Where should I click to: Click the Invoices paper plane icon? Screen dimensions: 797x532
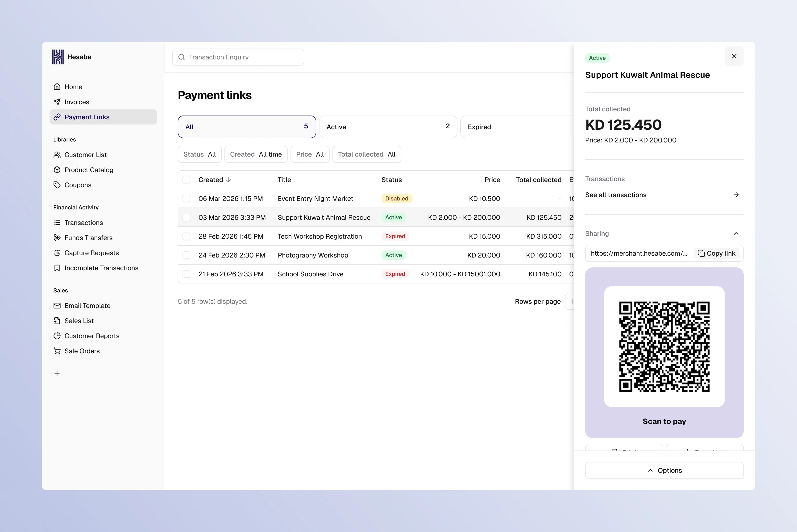57,102
